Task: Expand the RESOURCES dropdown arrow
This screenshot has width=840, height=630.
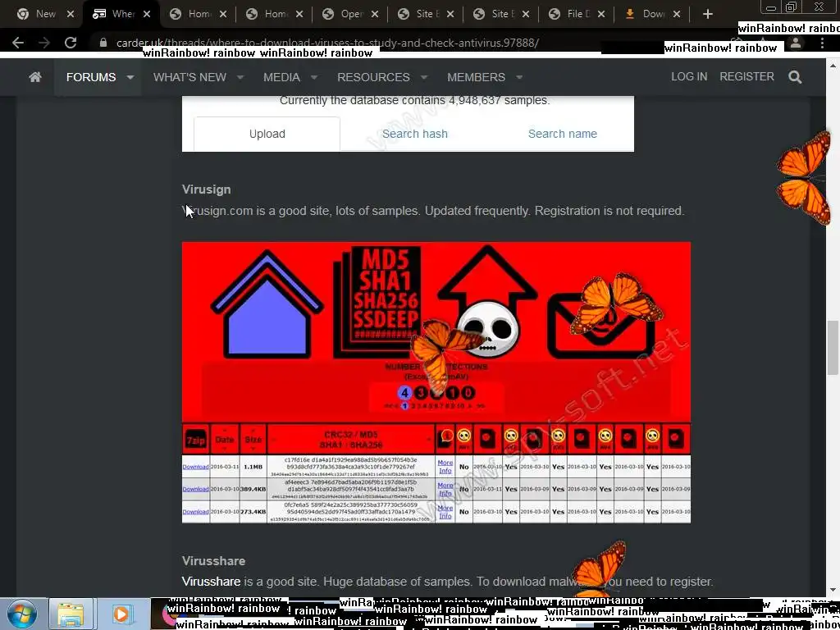Action: point(424,77)
